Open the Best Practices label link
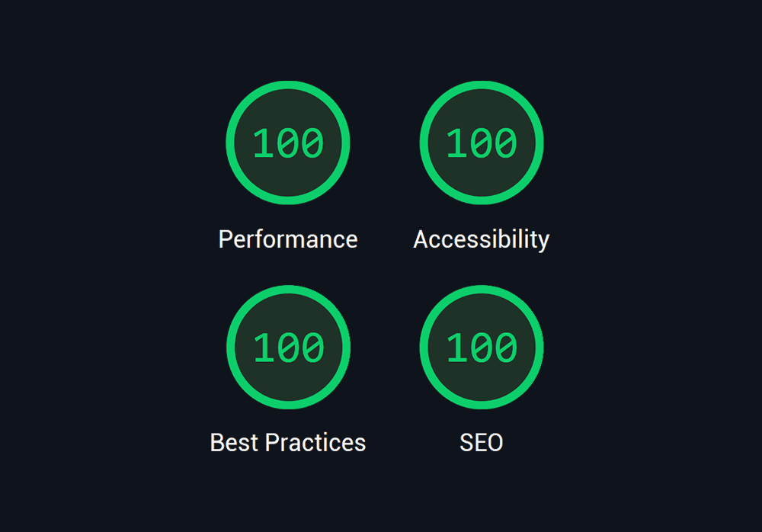 coord(288,443)
